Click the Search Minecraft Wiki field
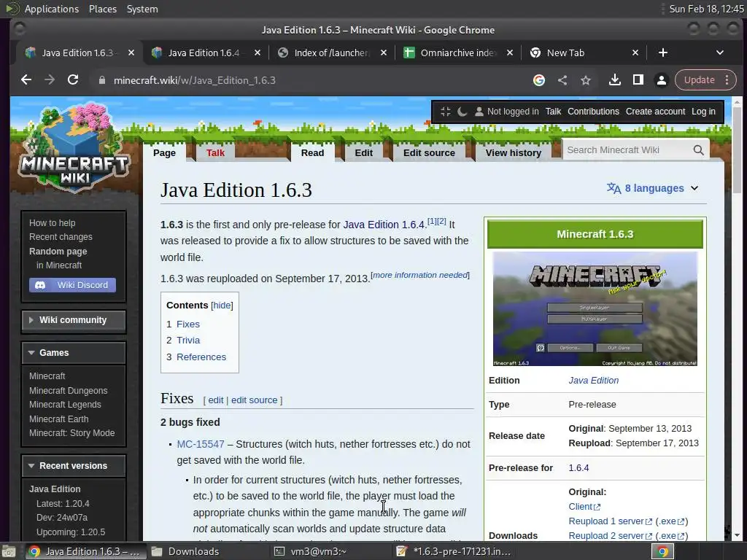The height and width of the screenshot is (560, 747). (628, 150)
